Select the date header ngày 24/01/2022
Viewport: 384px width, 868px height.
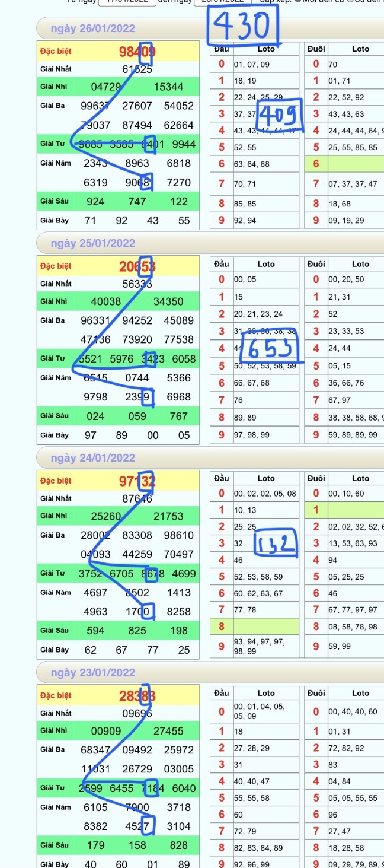tap(93, 458)
